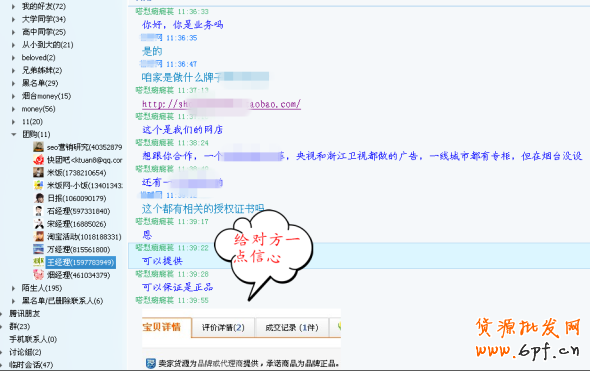This screenshot has height=372, width=590.
Task: Click shield icon beside seller guarantee text
Action: pyautogui.click(x=151, y=363)
